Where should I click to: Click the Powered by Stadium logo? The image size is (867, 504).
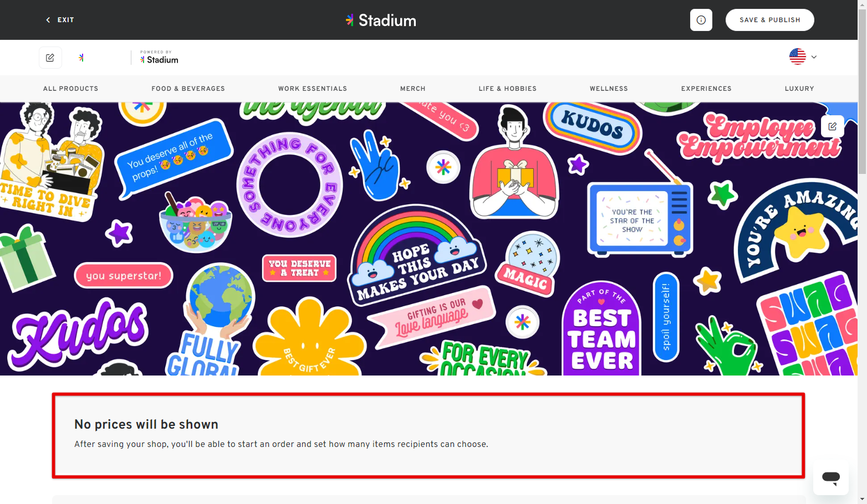pos(159,58)
